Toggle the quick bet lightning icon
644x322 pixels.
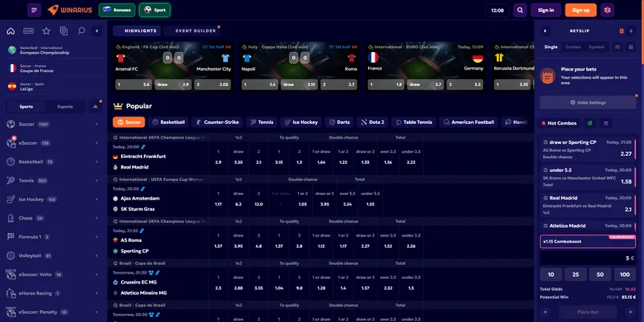tap(631, 31)
